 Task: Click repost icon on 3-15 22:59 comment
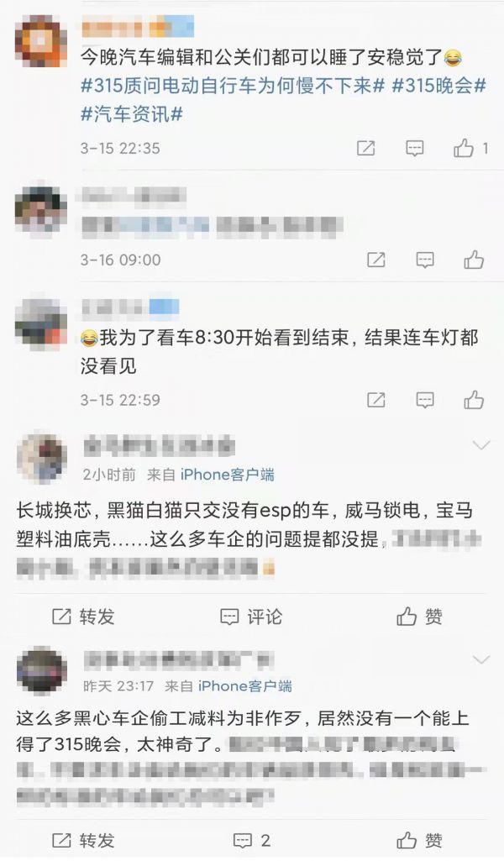(375, 400)
